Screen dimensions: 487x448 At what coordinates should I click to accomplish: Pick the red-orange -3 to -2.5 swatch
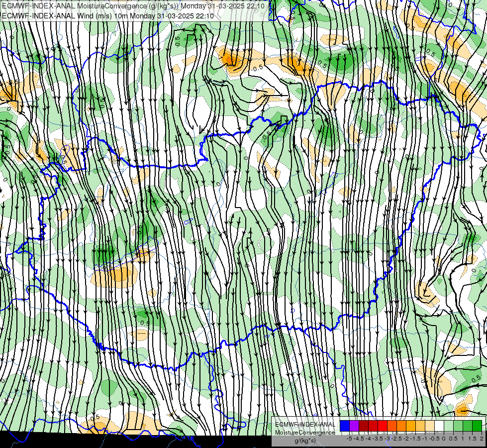(x=392, y=426)
